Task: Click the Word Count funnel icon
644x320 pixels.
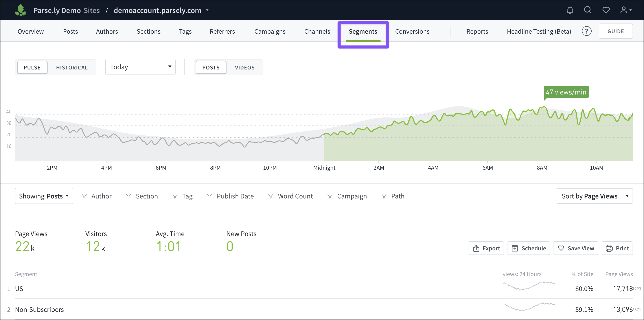Action: tap(270, 196)
